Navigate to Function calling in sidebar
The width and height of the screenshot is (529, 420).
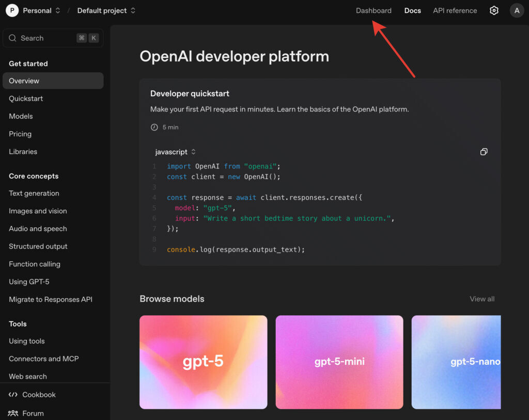point(35,264)
